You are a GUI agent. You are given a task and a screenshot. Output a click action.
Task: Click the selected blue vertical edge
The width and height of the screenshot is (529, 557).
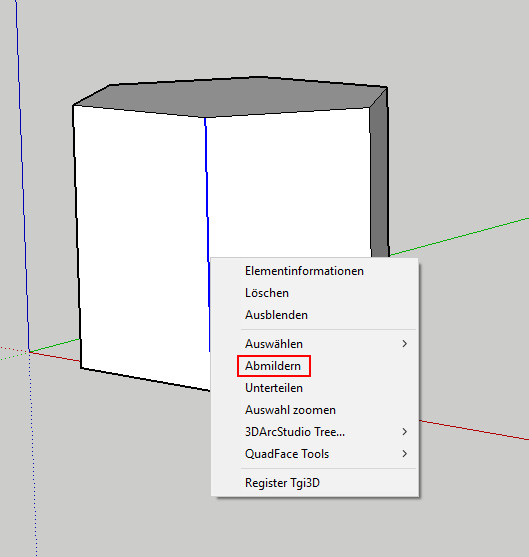click(207, 192)
